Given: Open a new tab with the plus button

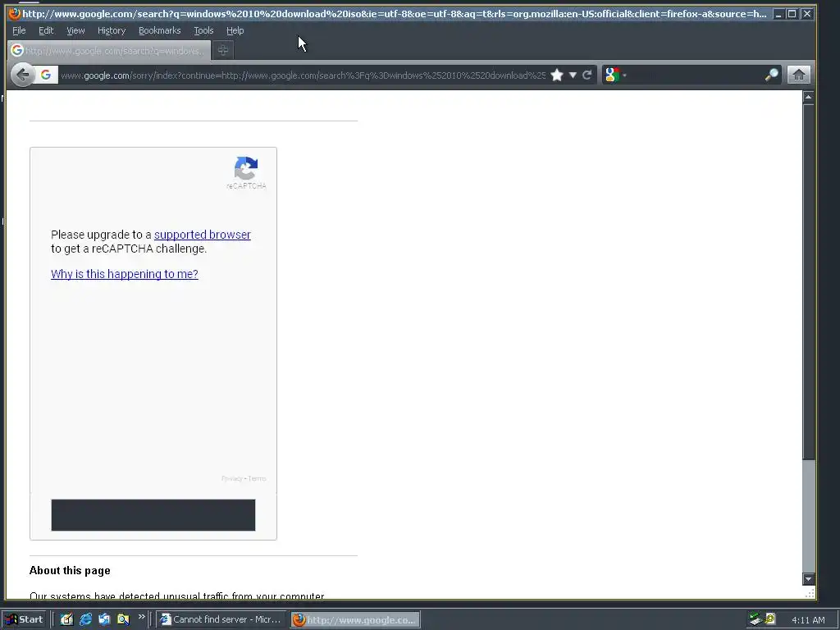Looking at the screenshot, I should [x=223, y=50].
